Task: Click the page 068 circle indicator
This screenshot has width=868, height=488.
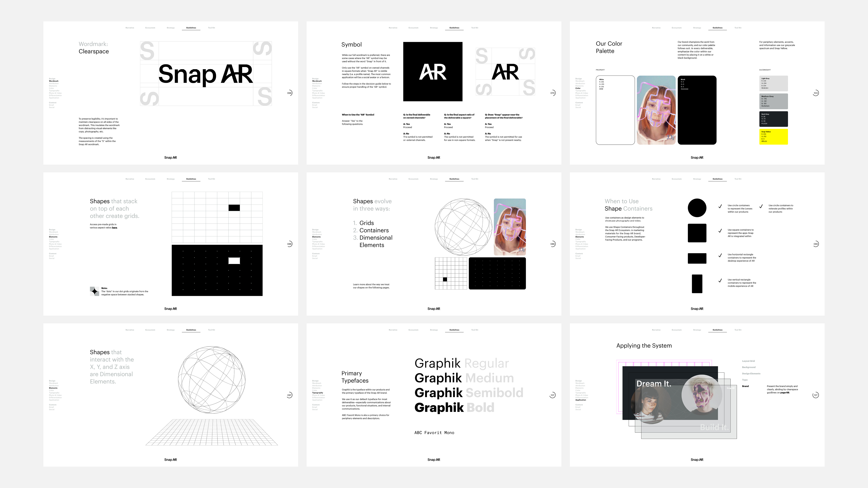Action: (289, 93)
